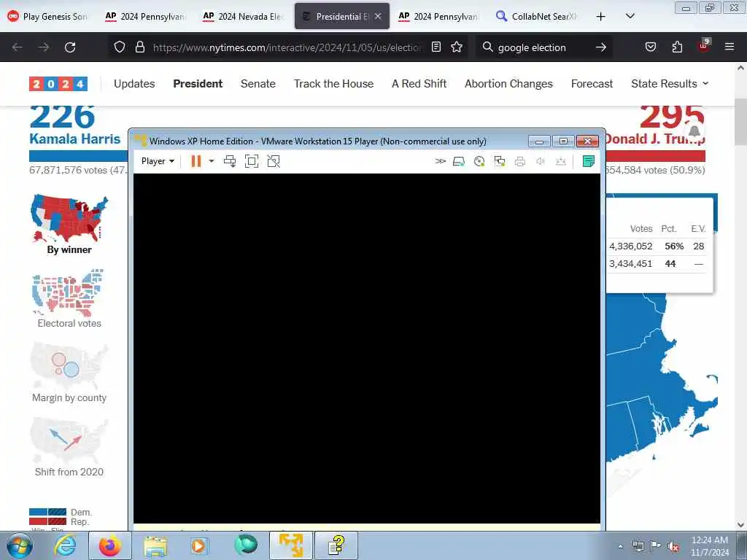This screenshot has height=560, width=747.
Task: Open the Firefox hamburger menu
Action: coord(729,47)
